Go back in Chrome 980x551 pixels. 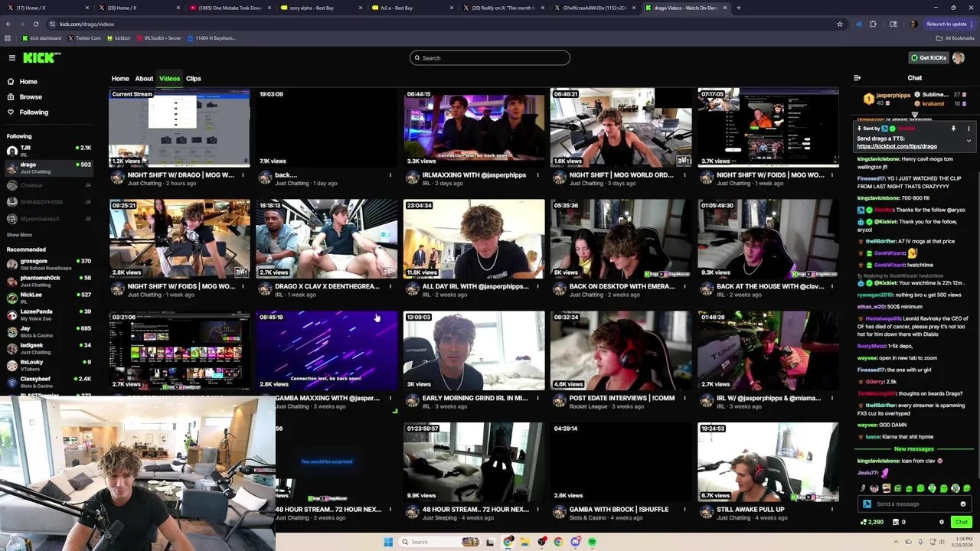(x=8, y=24)
